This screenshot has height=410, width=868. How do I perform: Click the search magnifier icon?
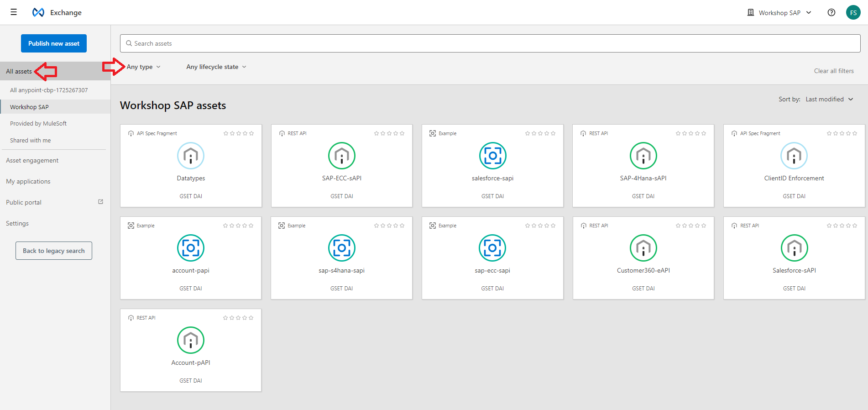tap(129, 43)
